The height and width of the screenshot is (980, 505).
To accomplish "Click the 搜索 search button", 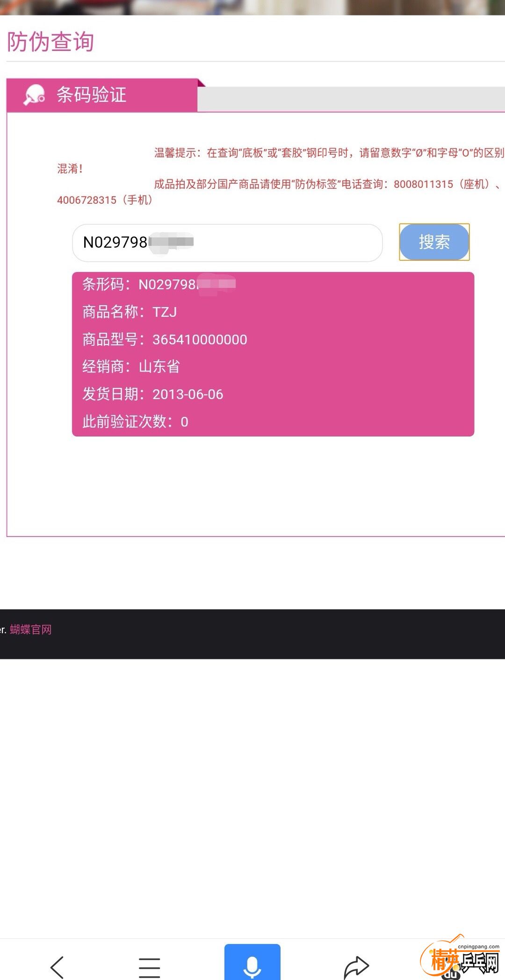I will click(x=434, y=242).
